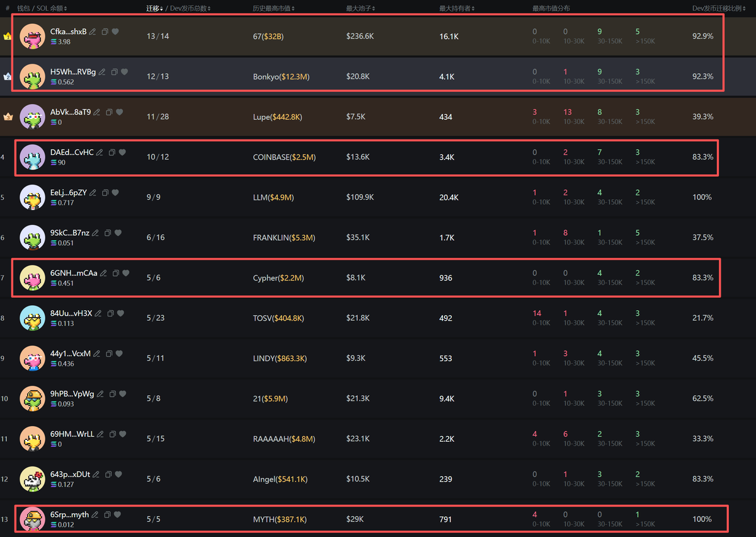The width and height of the screenshot is (756, 537).
Task: Copy the 643p...xDUt wallet address
Action: [x=109, y=475]
